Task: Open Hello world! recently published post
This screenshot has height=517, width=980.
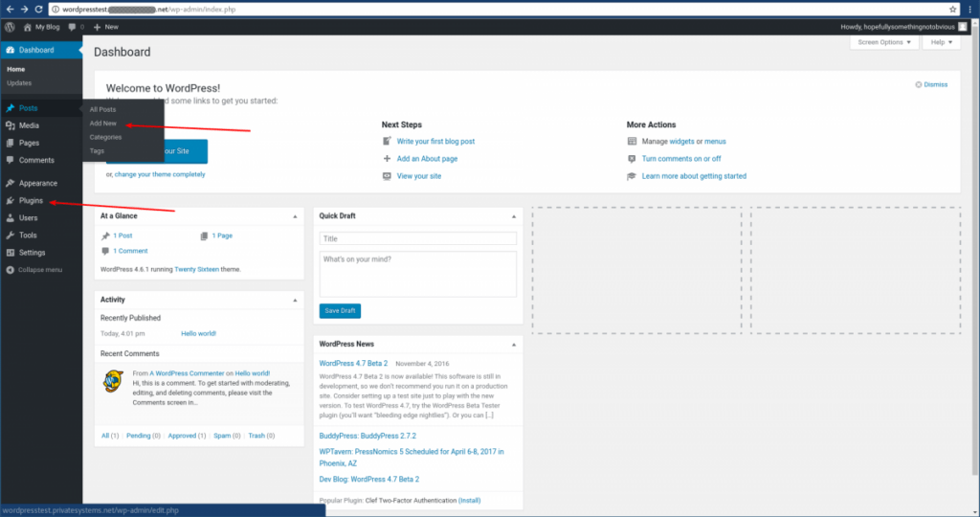Action: click(x=198, y=334)
